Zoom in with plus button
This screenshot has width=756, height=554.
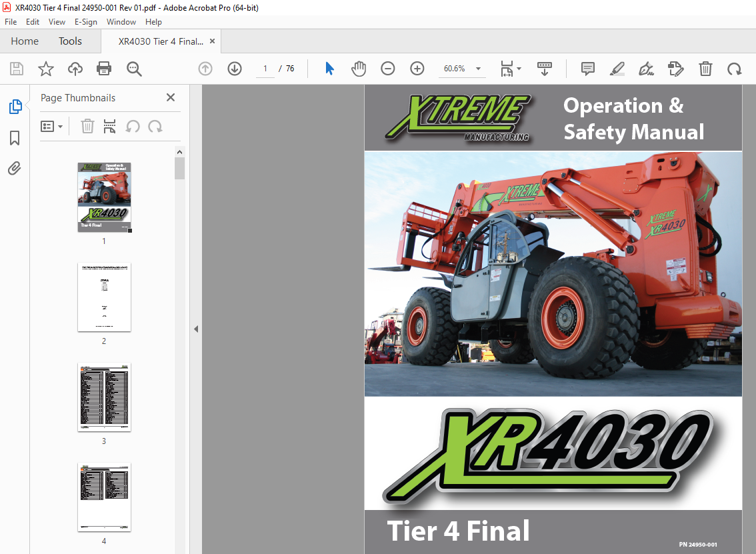coord(417,69)
